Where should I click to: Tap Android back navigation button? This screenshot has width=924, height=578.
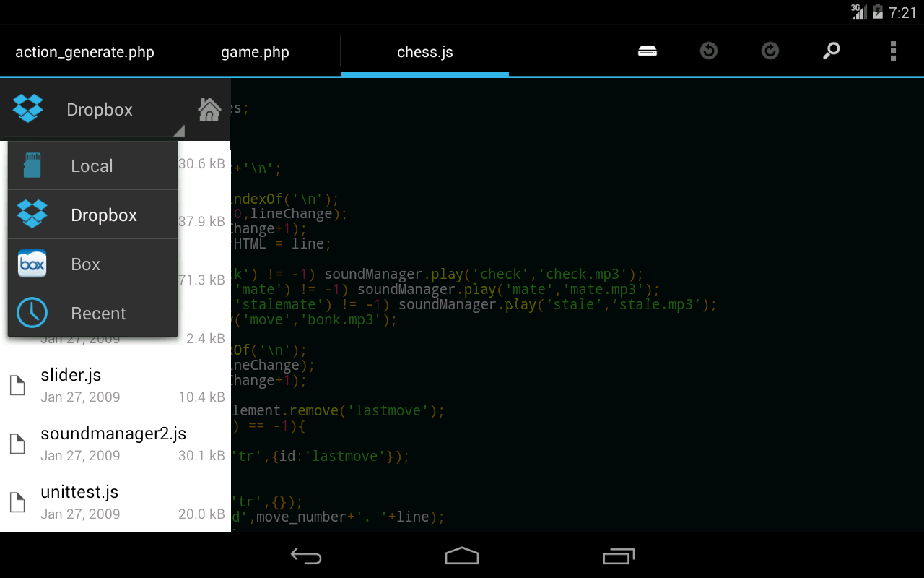point(306,556)
